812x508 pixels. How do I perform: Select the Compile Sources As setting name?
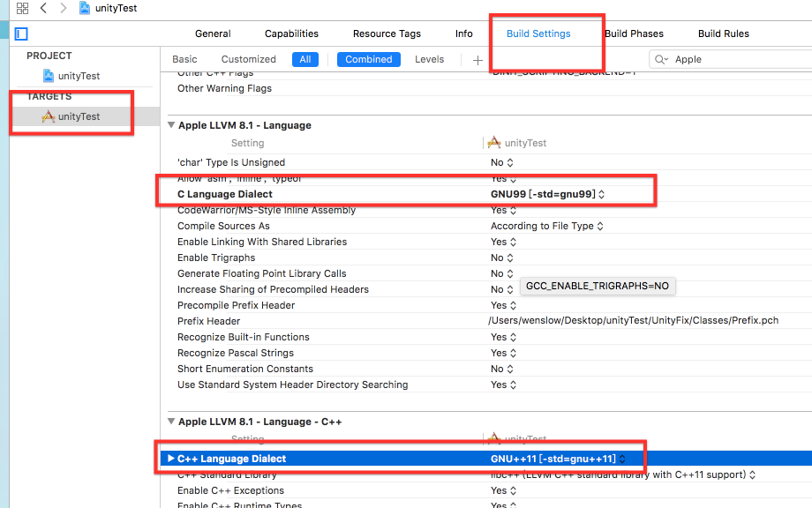(x=223, y=226)
